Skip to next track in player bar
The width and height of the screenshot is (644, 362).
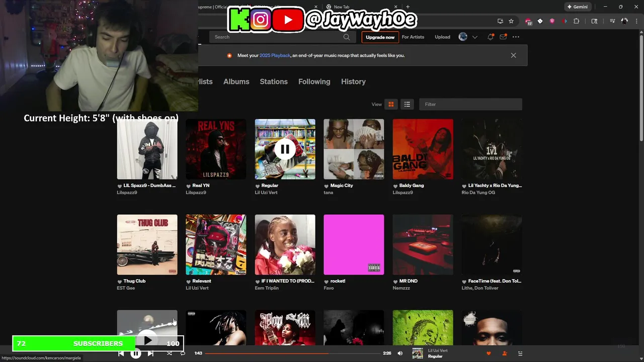point(150,353)
